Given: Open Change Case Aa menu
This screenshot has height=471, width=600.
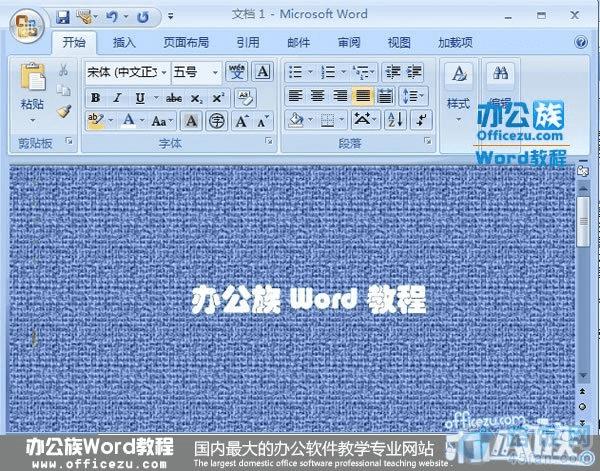Looking at the screenshot, I should [x=162, y=121].
